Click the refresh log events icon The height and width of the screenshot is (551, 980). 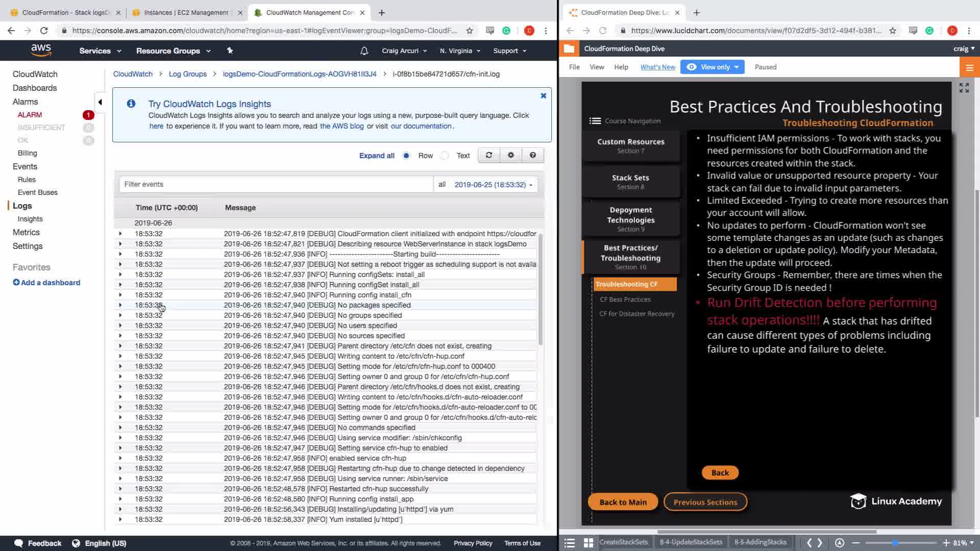pyautogui.click(x=489, y=155)
